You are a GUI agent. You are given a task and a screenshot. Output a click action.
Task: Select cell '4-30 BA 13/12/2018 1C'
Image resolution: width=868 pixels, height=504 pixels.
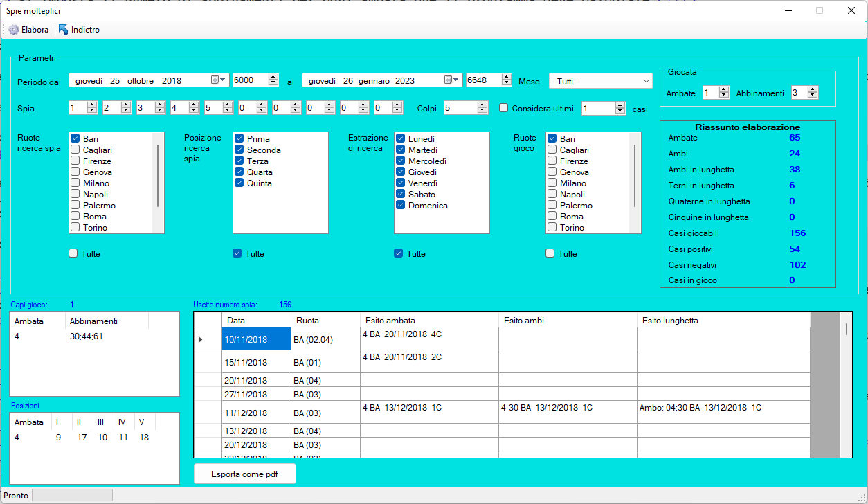tap(568, 413)
